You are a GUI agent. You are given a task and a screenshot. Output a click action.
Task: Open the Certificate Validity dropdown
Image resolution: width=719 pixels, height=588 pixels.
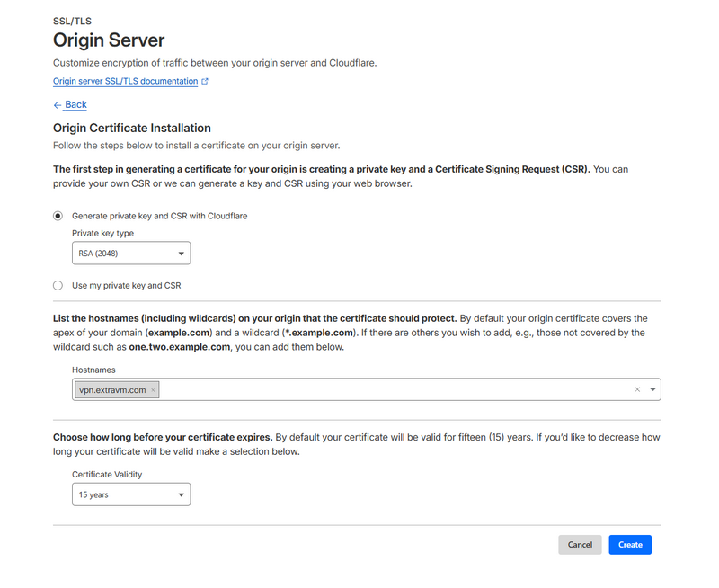click(x=131, y=494)
